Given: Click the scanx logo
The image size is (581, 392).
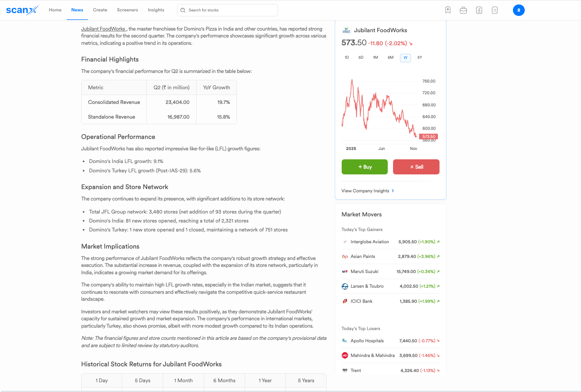Looking at the screenshot, I should point(22,10).
